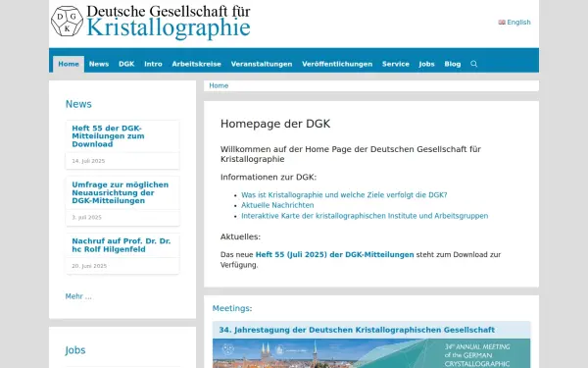Click the 'Aktuelles:' text
This screenshot has width=588, height=368.
tap(240, 237)
